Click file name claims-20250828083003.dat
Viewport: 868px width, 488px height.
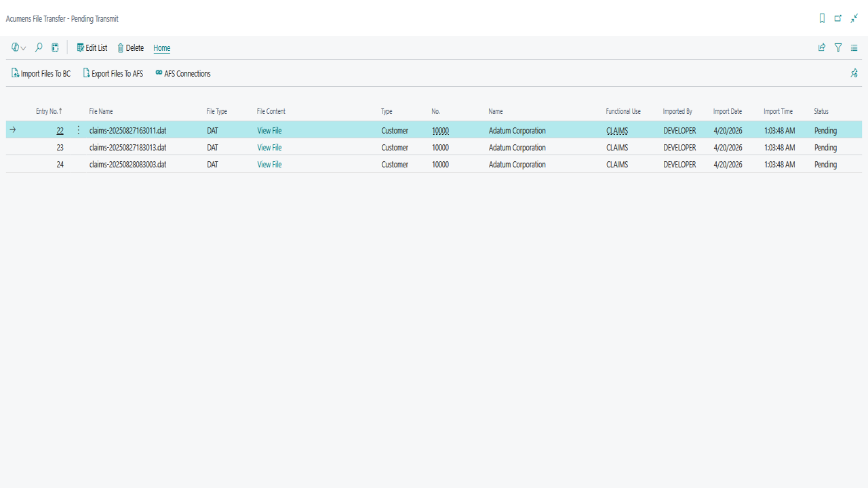(x=127, y=165)
